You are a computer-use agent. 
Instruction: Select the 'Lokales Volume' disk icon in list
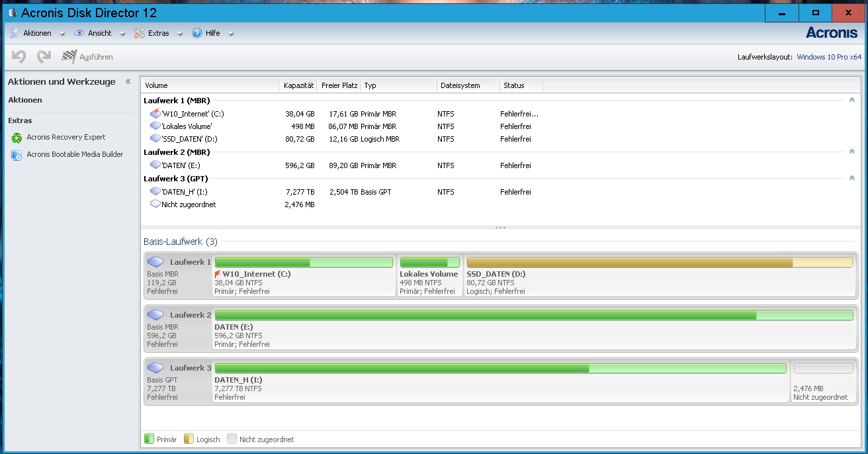coord(155,126)
